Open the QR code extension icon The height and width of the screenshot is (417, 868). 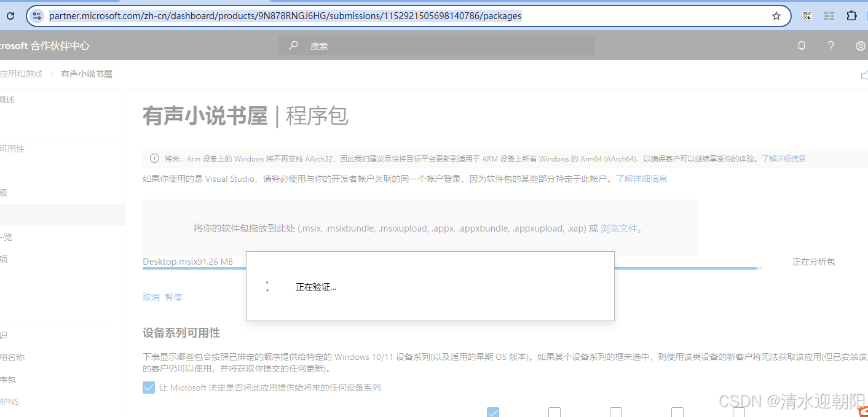point(807,16)
